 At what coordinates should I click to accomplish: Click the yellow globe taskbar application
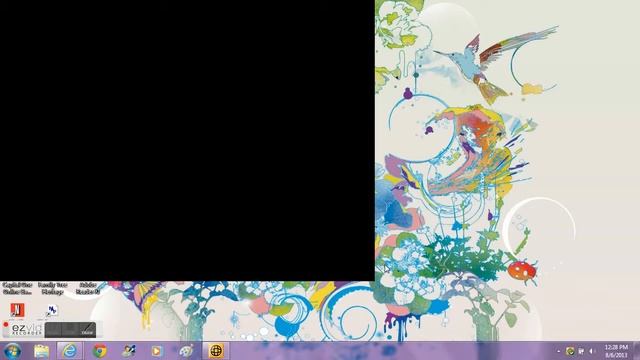pyautogui.click(x=216, y=351)
